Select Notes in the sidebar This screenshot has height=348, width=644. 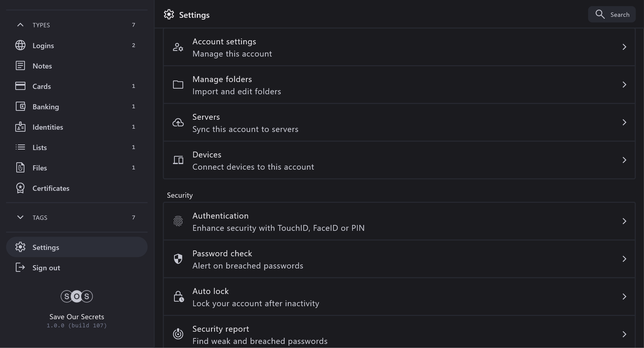pos(42,66)
